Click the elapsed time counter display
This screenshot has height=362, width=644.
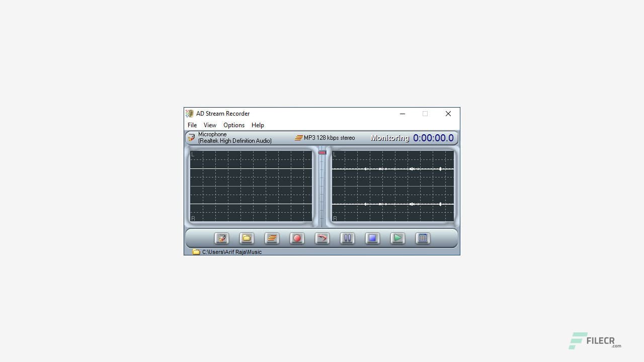433,137
